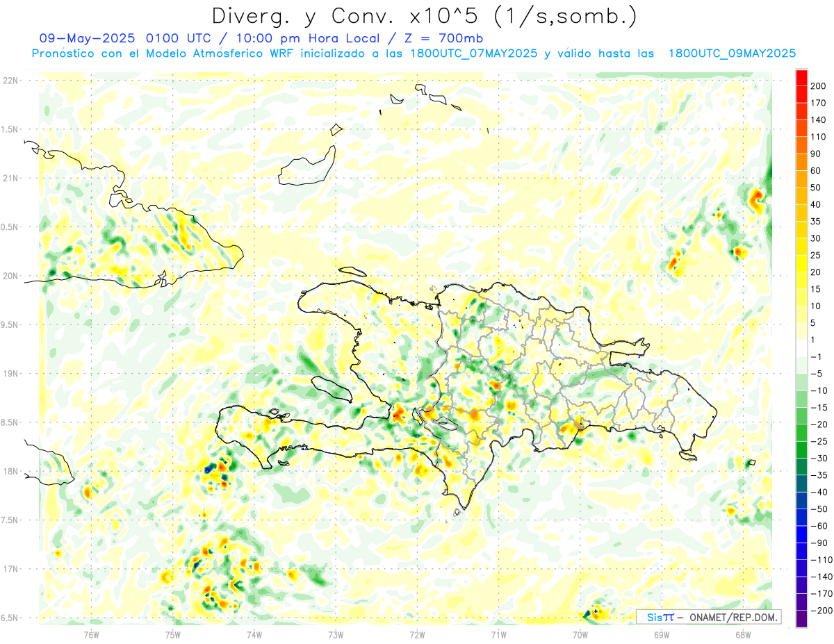This screenshot has width=834, height=644.
Task: Click the latitude label "8.5N"
Action: pyautogui.click(x=9, y=422)
